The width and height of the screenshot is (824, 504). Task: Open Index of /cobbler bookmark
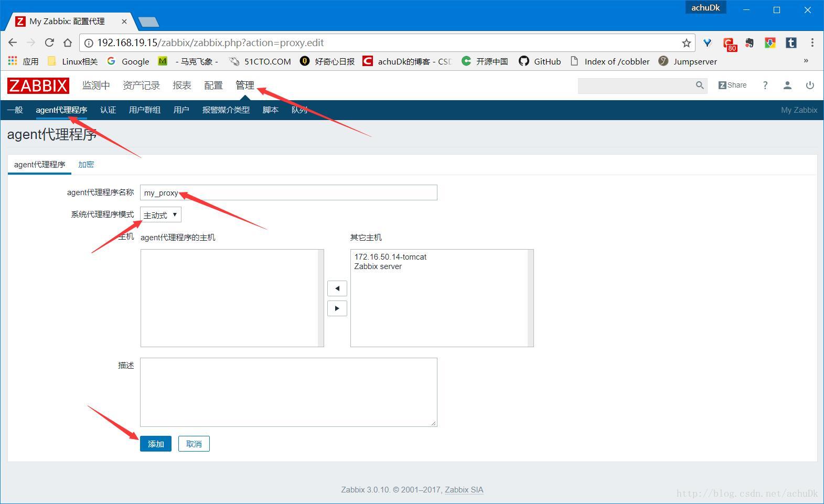[610, 61]
